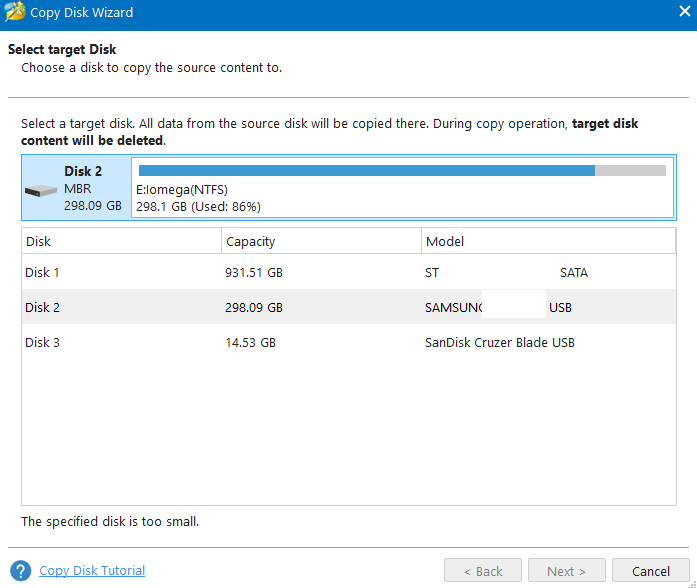
Task: Click the Disk 2 MBR summary panel
Action: point(76,188)
